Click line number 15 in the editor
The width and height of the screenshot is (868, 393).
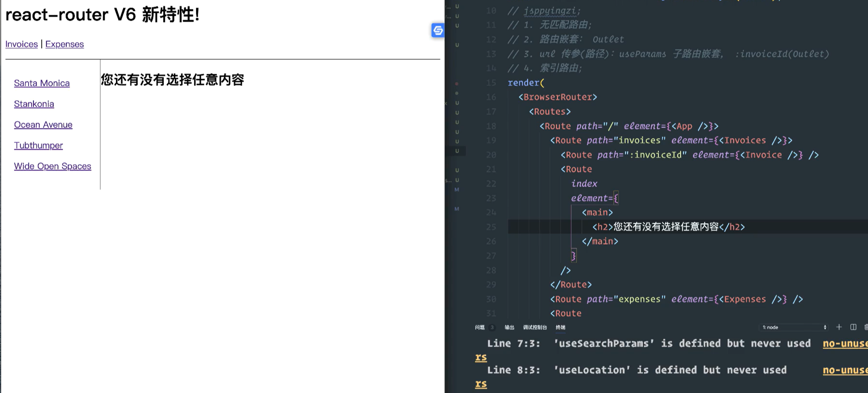(491, 83)
